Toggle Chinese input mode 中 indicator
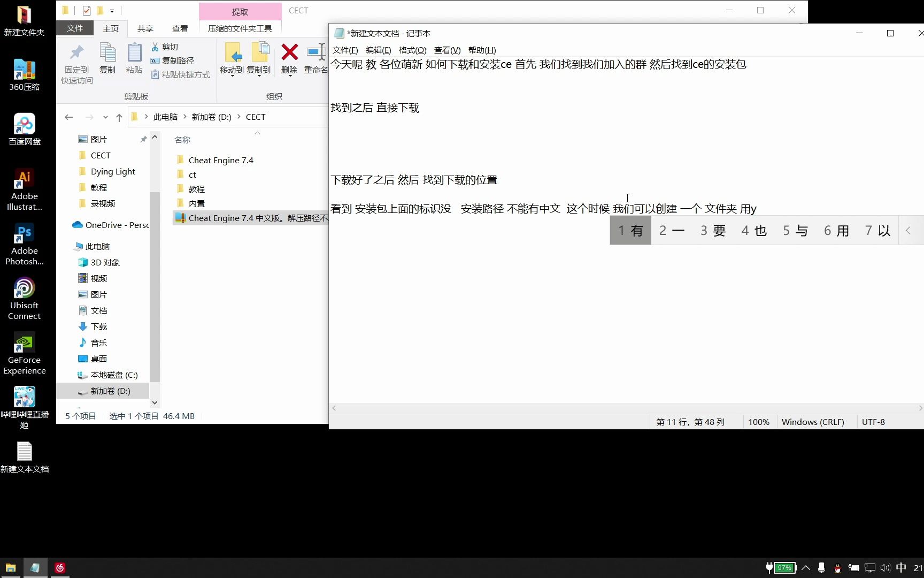924x578 pixels. click(x=901, y=568)
